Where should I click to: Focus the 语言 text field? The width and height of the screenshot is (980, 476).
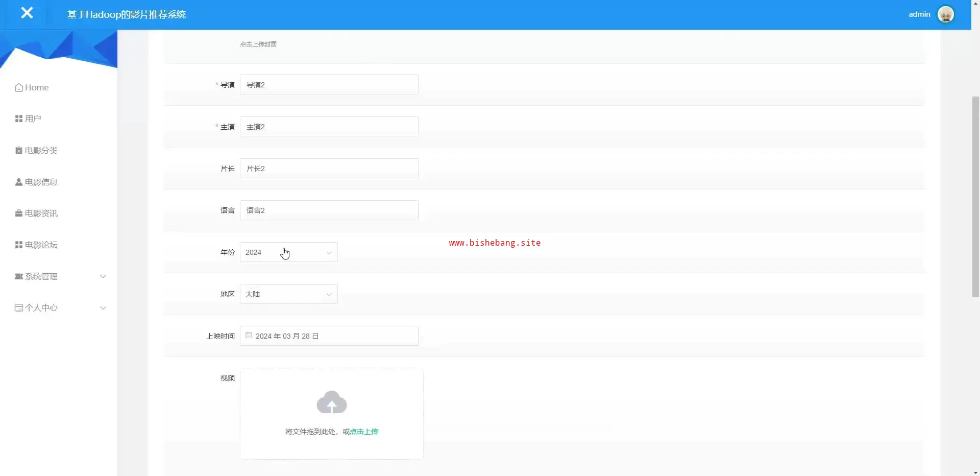pyautogui.click(x=329, y=210)
